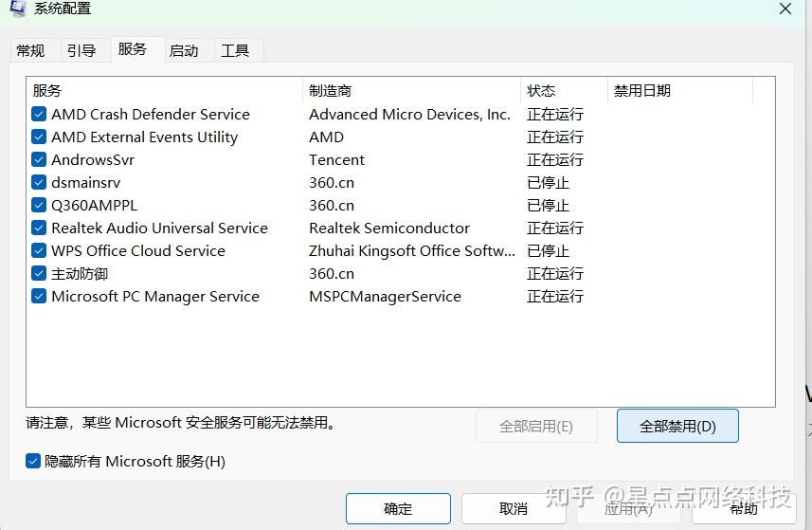Confirm with the 确定 button

tap(398, 509)
